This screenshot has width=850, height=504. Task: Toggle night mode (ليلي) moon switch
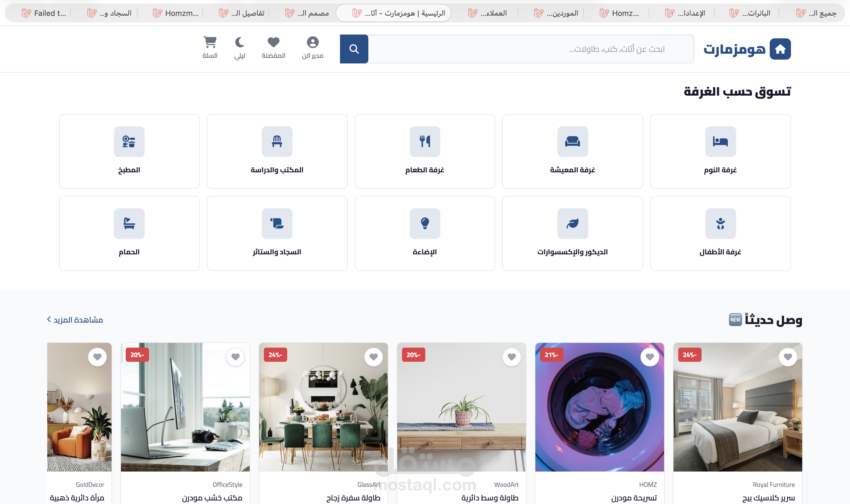click(239, 43)
